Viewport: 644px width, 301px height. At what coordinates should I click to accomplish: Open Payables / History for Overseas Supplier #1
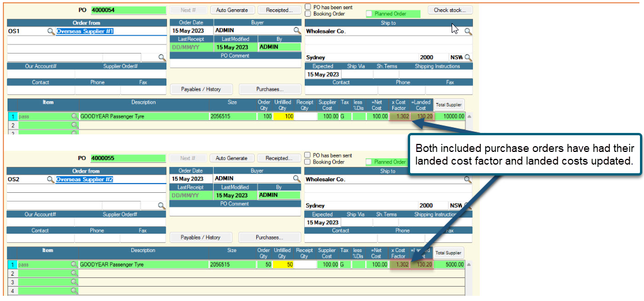(201, 89)
